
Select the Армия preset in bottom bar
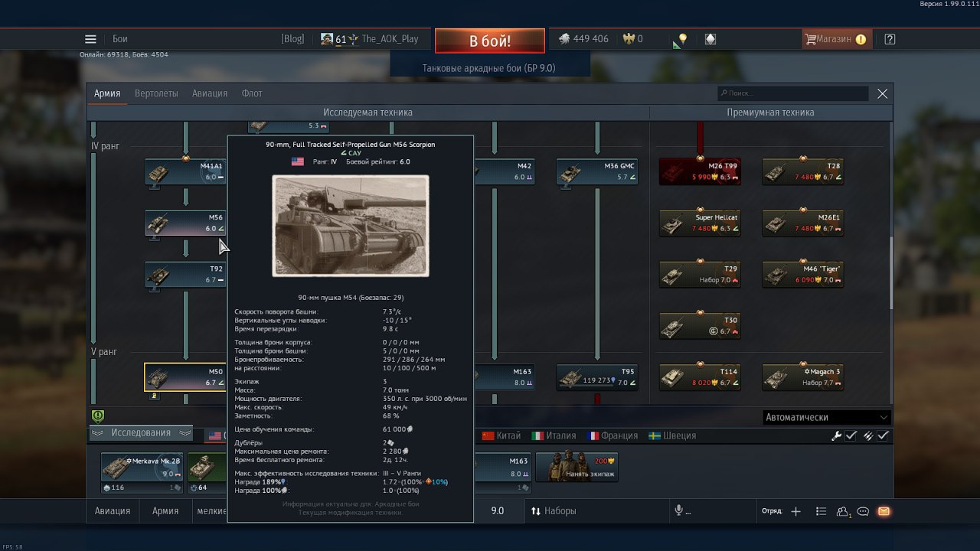165,510
